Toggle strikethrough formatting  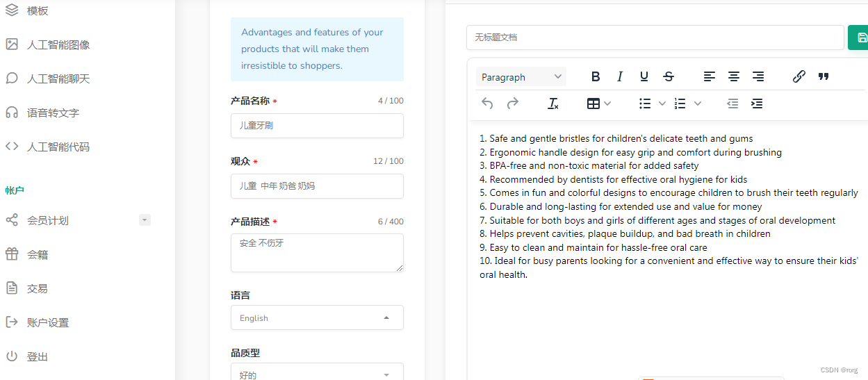coord(669,76)
